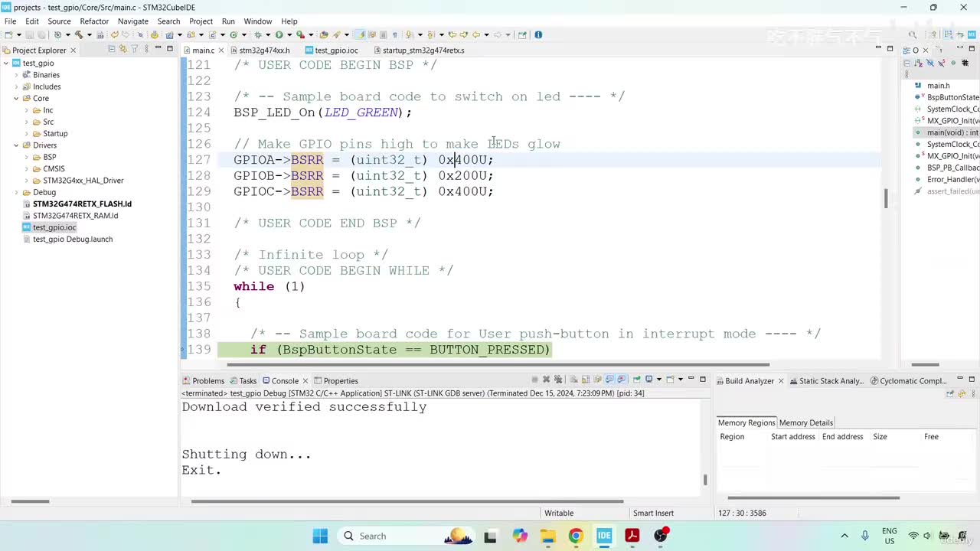Viewport: 980px width, 551px height.
Task: Open the Refactor menu
Action: (94, 21)
